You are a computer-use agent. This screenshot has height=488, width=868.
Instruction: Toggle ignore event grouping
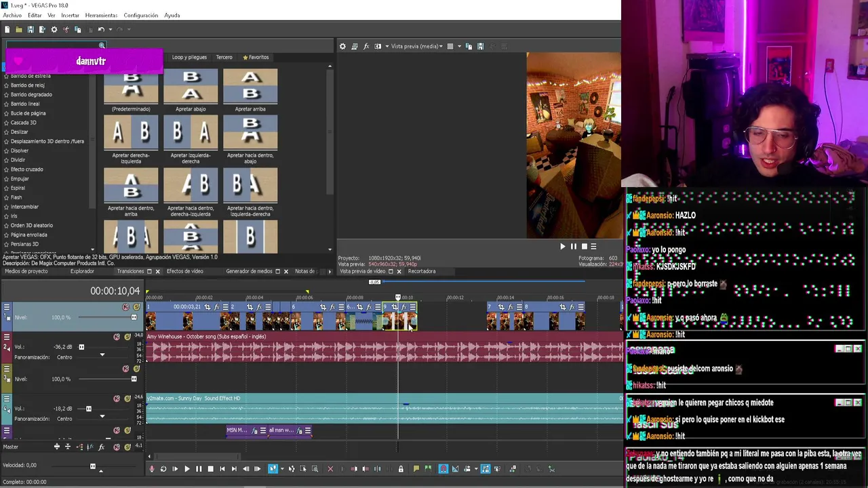(497, 468)
